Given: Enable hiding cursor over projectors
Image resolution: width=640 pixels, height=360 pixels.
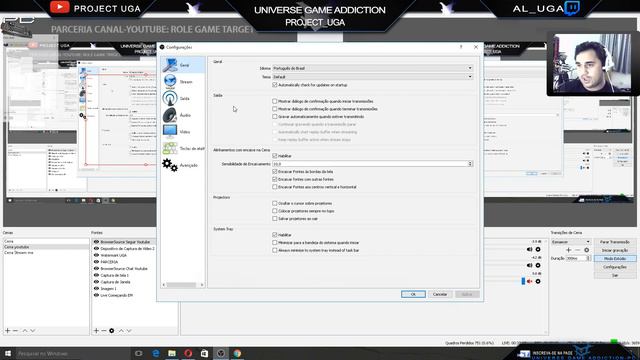Looking at the screenshot, I should (275, 203).
